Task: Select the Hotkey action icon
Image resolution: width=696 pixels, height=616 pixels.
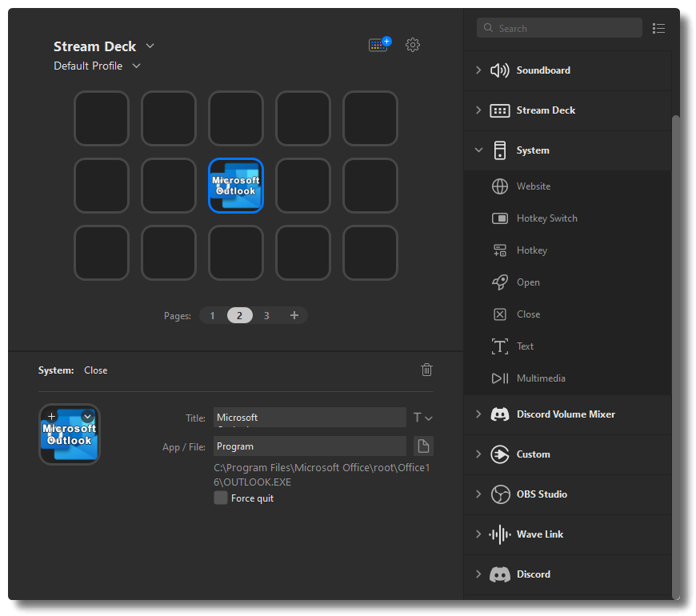Action: [x=500, y=250]
